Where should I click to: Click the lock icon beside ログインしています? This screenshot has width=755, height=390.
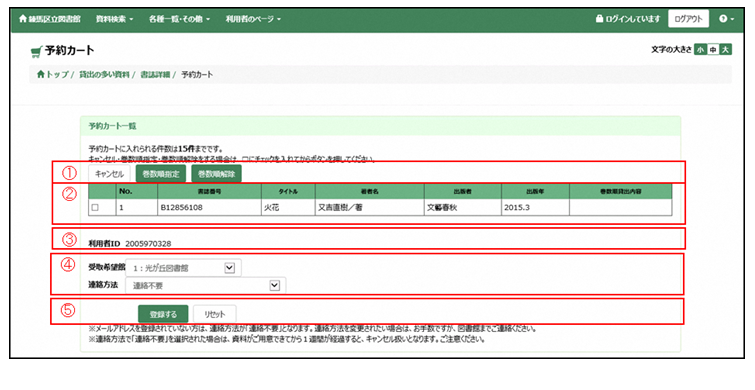pyautogui.click(x=599, y=19)
